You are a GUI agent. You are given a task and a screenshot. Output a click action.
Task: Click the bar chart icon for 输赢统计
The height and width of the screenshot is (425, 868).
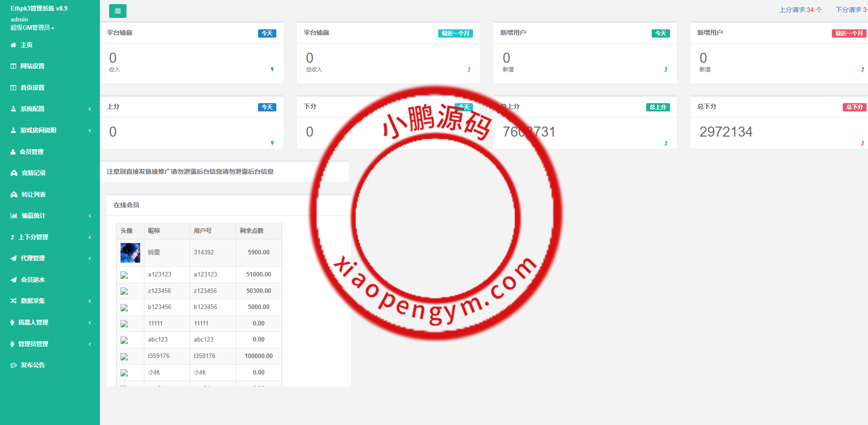tap(14, 216)
